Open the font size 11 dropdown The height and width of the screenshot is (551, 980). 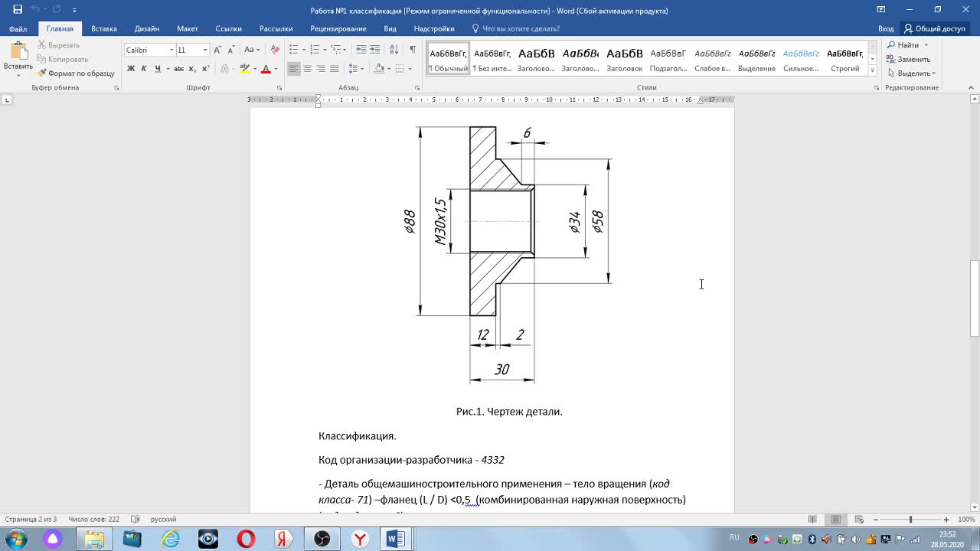point(205,50)
